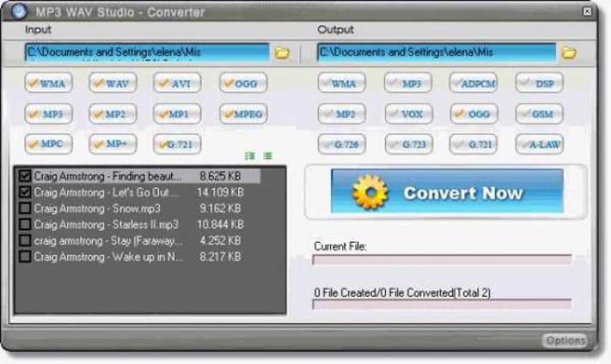Check the 'Stay (Faraway...' file checkbox
This screenshot has height=364, width=611.
pos(25,241)
